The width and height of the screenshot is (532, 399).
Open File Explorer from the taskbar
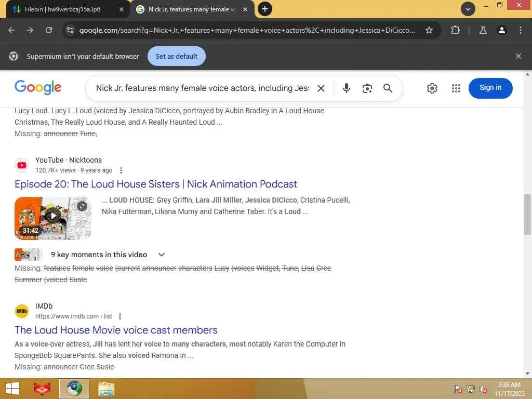[x=106, y=389]
